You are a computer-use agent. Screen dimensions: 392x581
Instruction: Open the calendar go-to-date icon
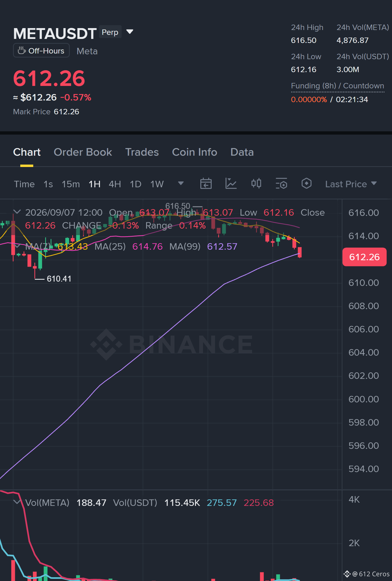pyautogui.click(x=206, y=184)
